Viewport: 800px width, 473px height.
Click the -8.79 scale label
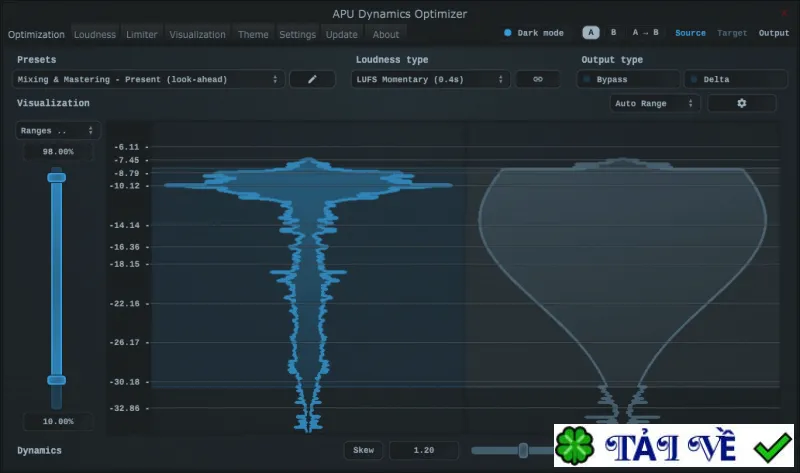[x=127, y=173]
